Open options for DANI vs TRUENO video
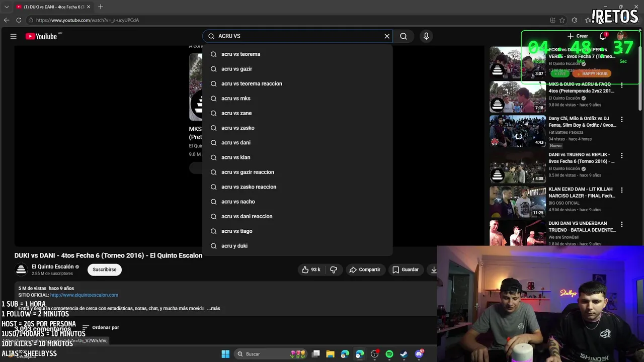This screenshot has height=362, width=644. [622, 156]
